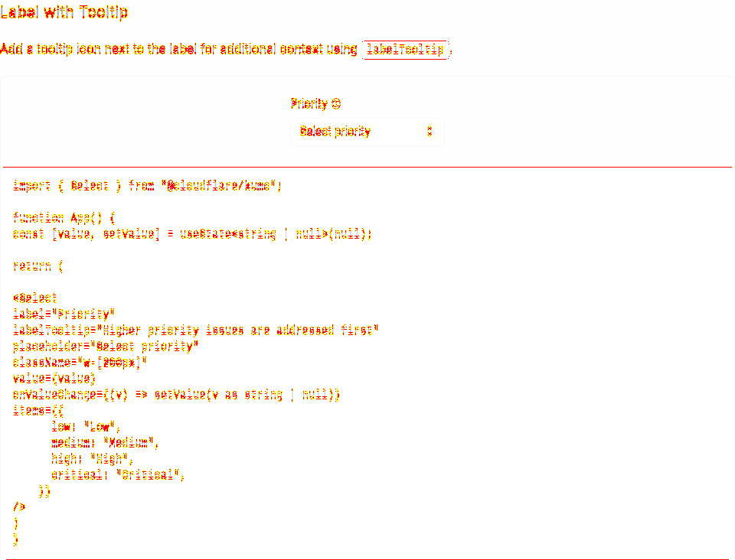This screenshot has height=560, width=735.
Task: Click the <Select opening tag line
Action: tap(35, 298)
